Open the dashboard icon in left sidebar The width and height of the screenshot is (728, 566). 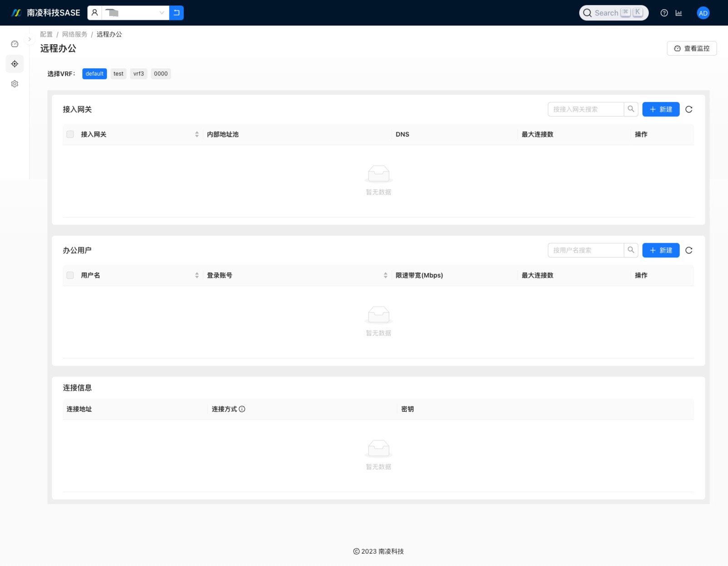[x=15, y=44]
